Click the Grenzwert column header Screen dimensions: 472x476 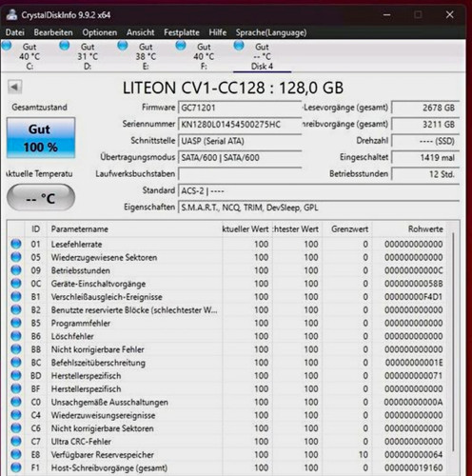tap(347, 228)
